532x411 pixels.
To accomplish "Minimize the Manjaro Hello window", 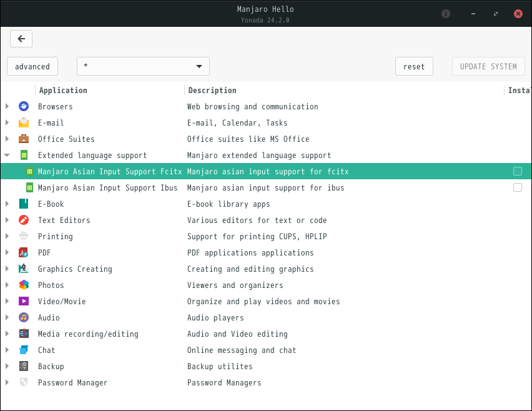I will point(473,14).
